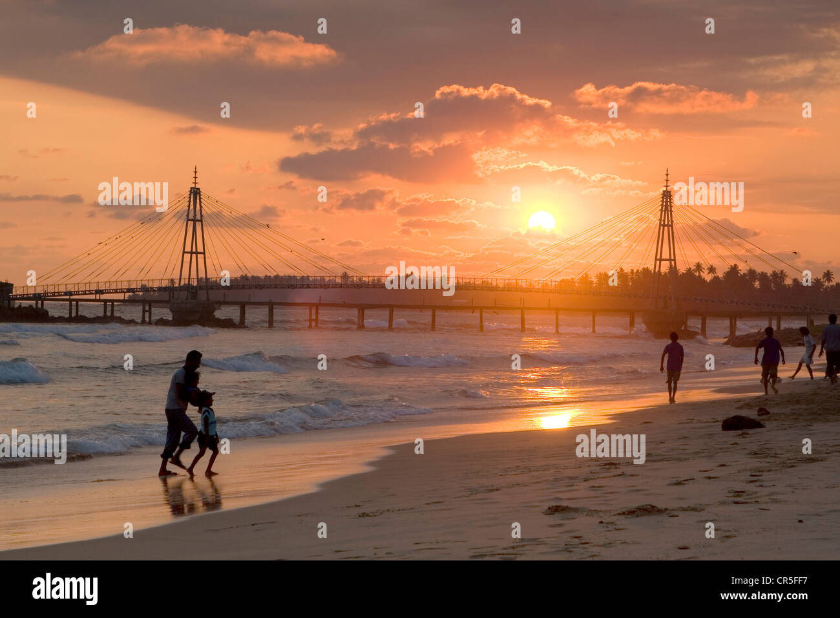The width and height of the screenshot is (840, 618).
Task: Click the alamy watermark at left edge
Action: click(33, 446)
